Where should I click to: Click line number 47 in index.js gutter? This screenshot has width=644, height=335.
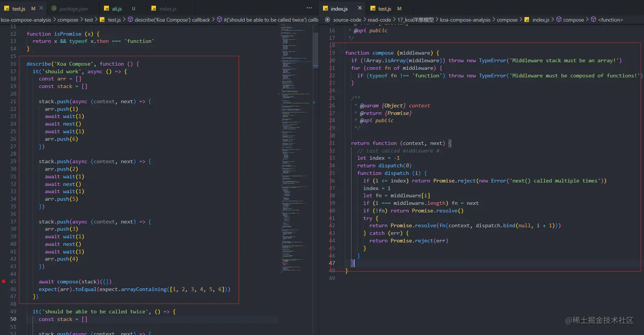click(x=332, y=263)
